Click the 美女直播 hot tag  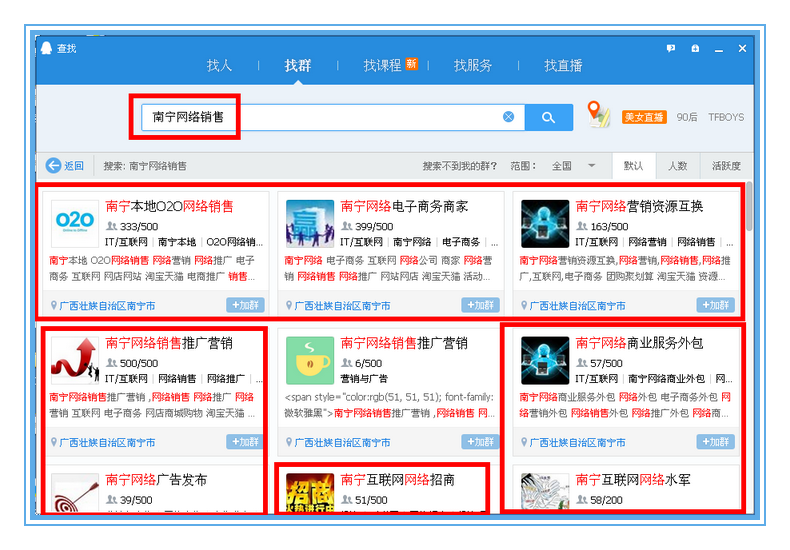(x=644, y=117)
